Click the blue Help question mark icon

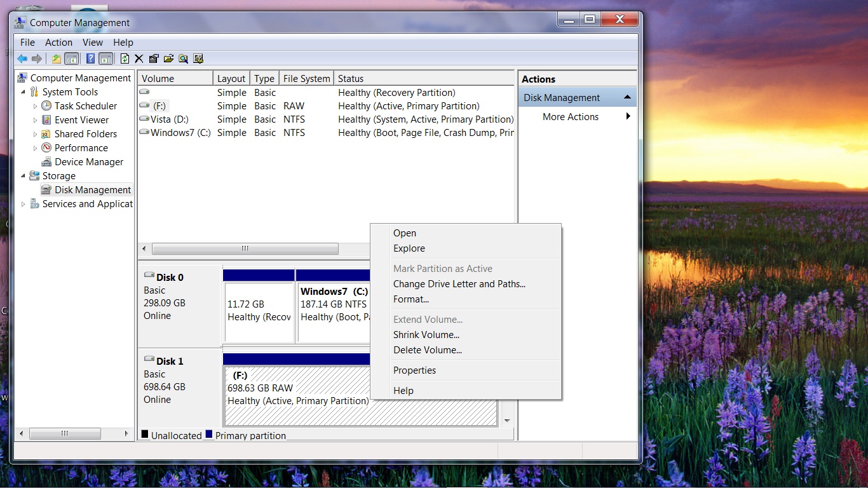90,59
